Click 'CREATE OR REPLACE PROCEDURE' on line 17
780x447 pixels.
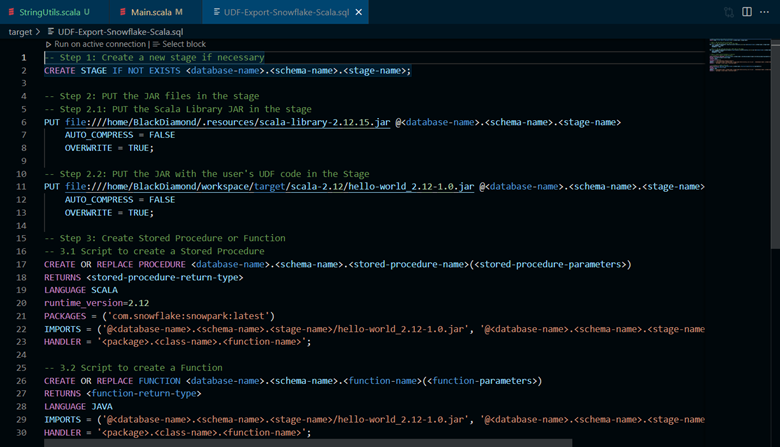pos(114,265)
